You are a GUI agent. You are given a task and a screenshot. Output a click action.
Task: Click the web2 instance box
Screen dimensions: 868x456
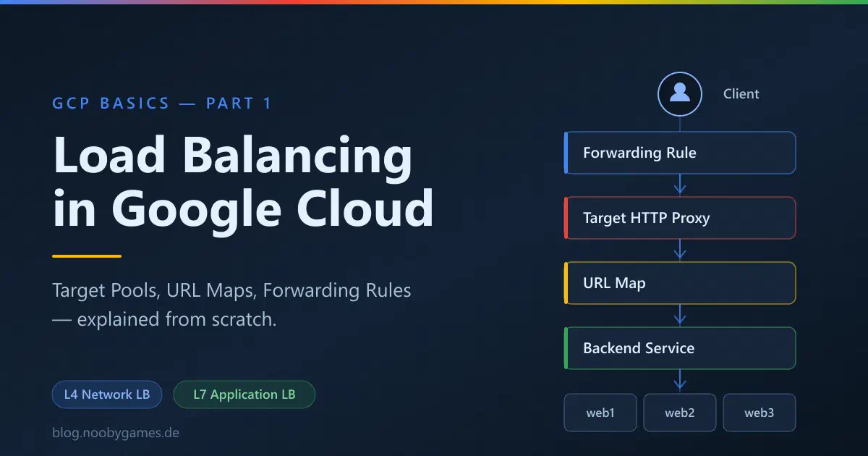(680, 413)
